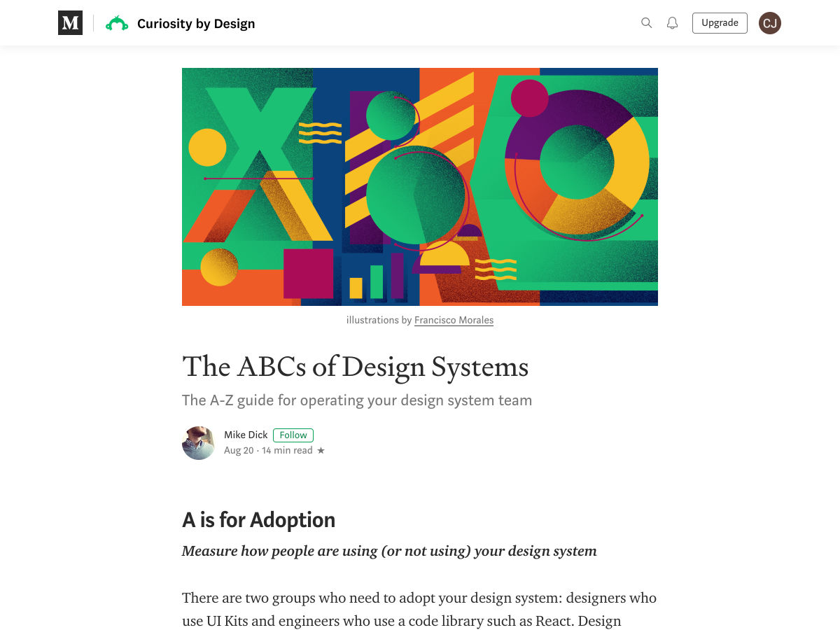
Task: Click the colorful hero illustration image
Action: click(x=420, y=187)
